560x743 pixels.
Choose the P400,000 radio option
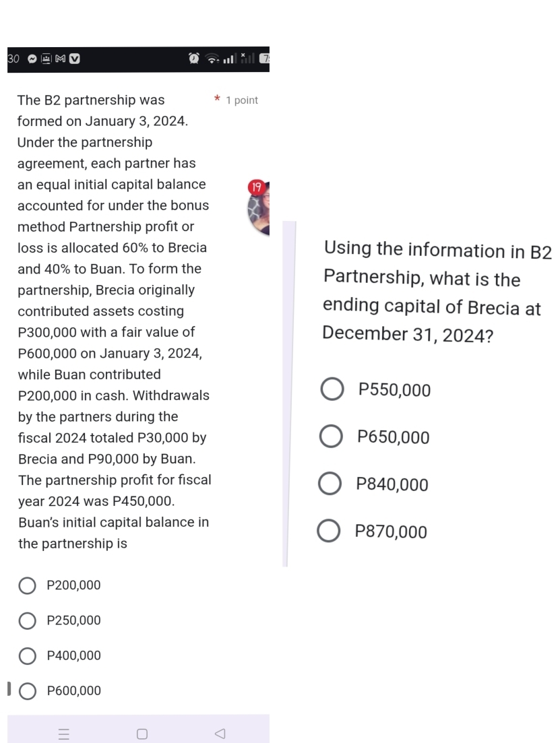[x=28, y=655]
